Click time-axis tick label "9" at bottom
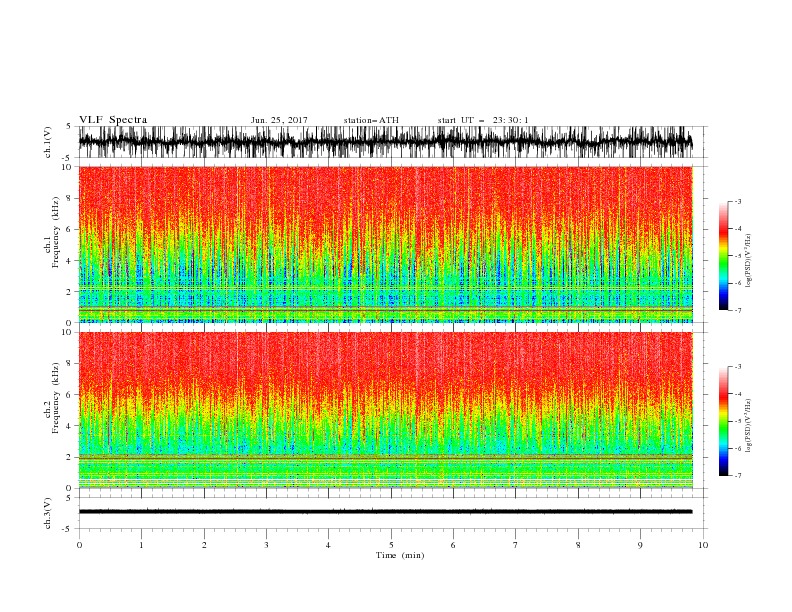Screen dimensions: 792x612 (x=640, y=545)
